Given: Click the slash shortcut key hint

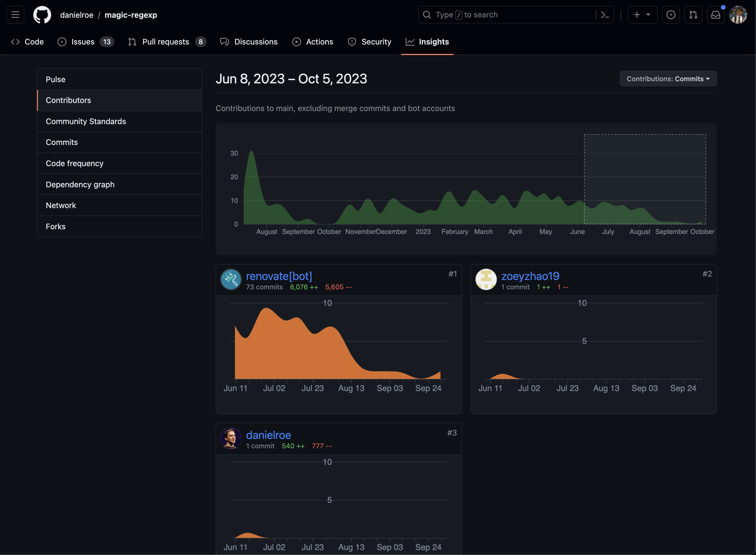Looking at the screenshot, I should coord(459,15).
